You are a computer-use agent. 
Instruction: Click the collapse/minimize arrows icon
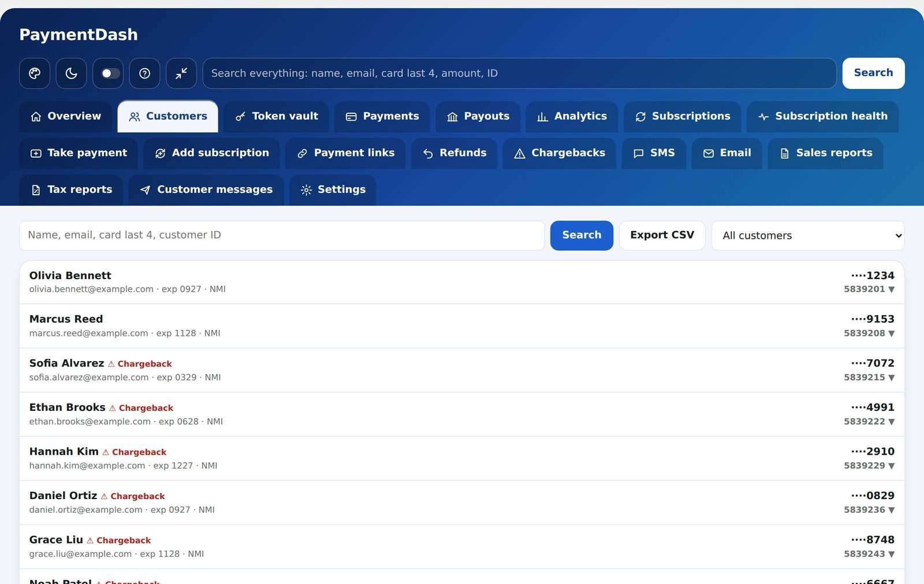click(x=181, y=73)
